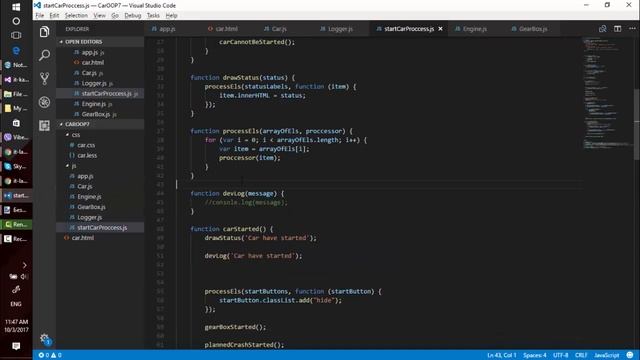Open the Windows Action Center notification icon
Image resolution: width=640 pixels, height=360 pixels.
16,346
